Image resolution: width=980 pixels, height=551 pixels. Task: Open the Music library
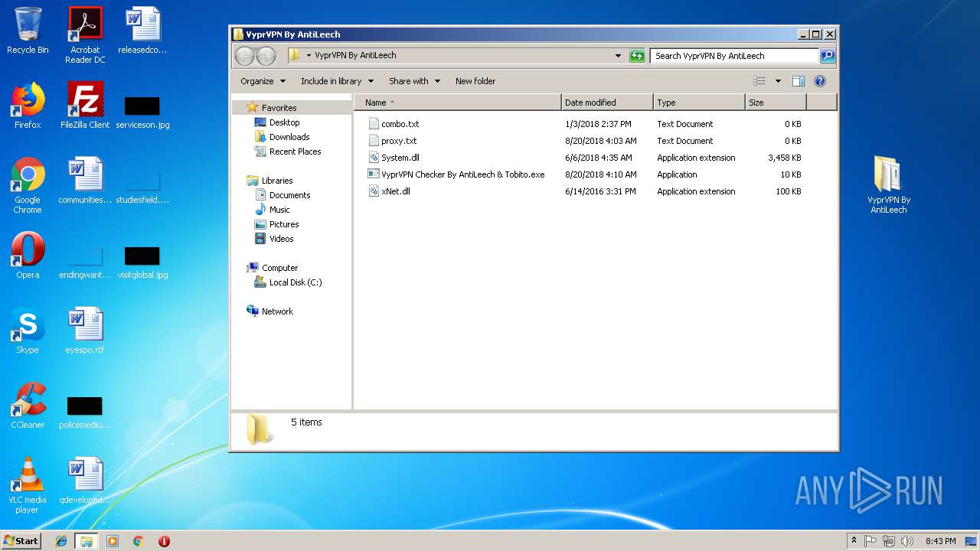click(279, 210)
